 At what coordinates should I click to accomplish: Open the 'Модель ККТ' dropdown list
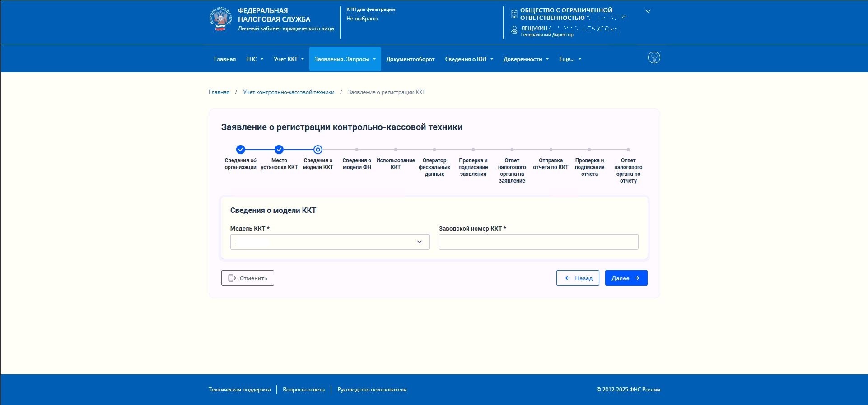coord(330,242)
